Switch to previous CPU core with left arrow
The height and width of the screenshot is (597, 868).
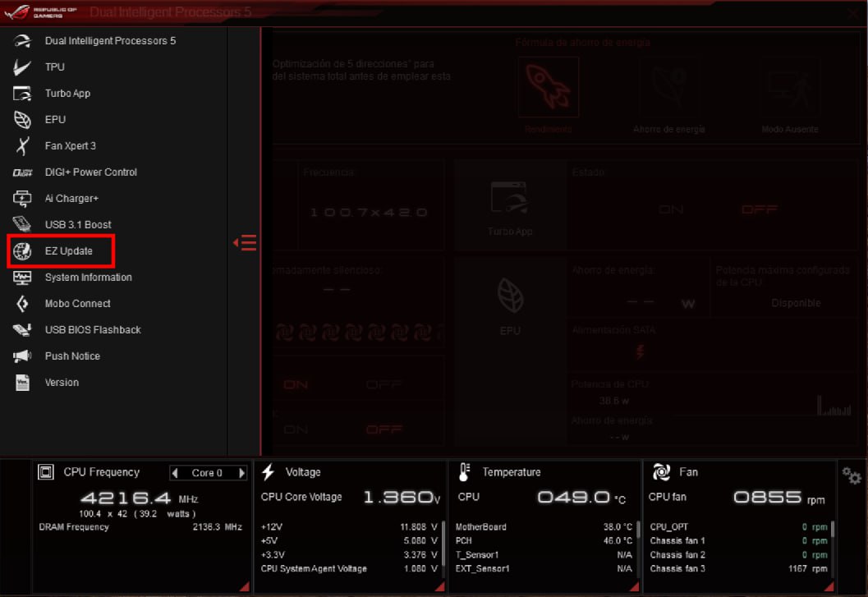coord(174,473)
